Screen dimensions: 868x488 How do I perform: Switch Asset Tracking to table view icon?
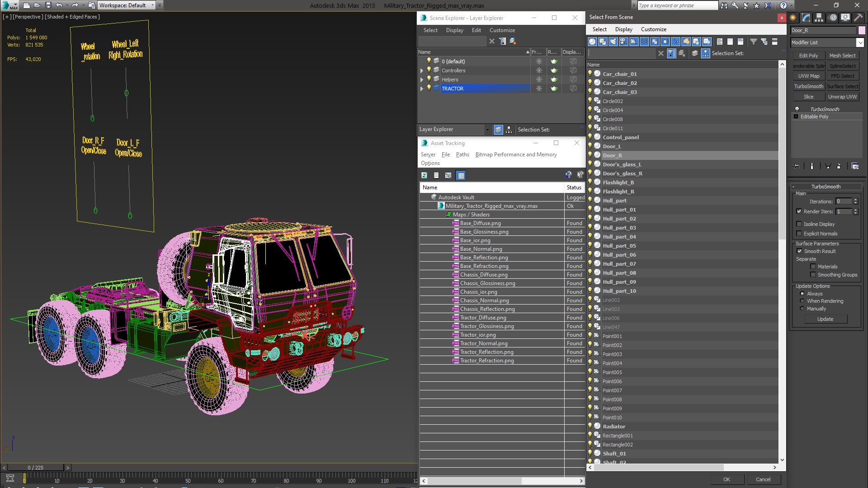pyautogui.click(x=461, y=175)
